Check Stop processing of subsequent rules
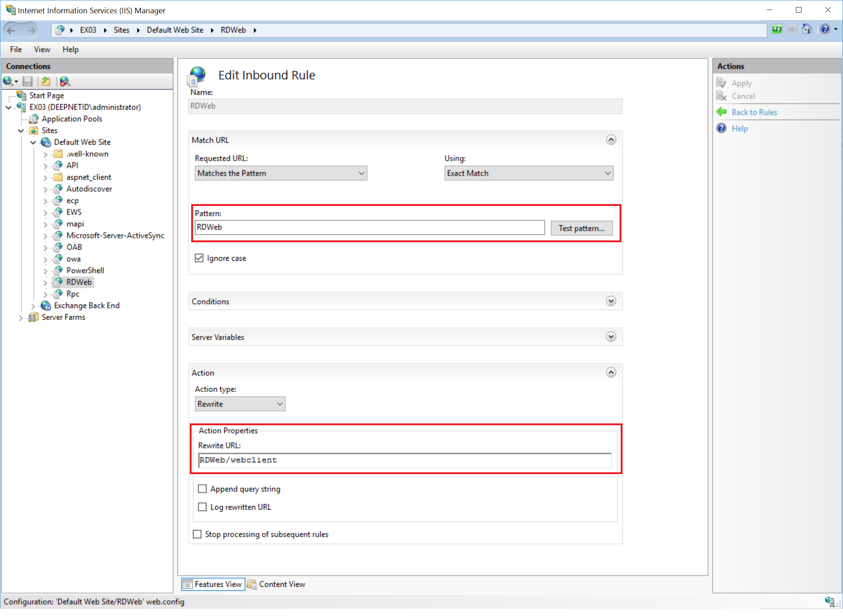843x616 pixels. click(x=198, y=535)
